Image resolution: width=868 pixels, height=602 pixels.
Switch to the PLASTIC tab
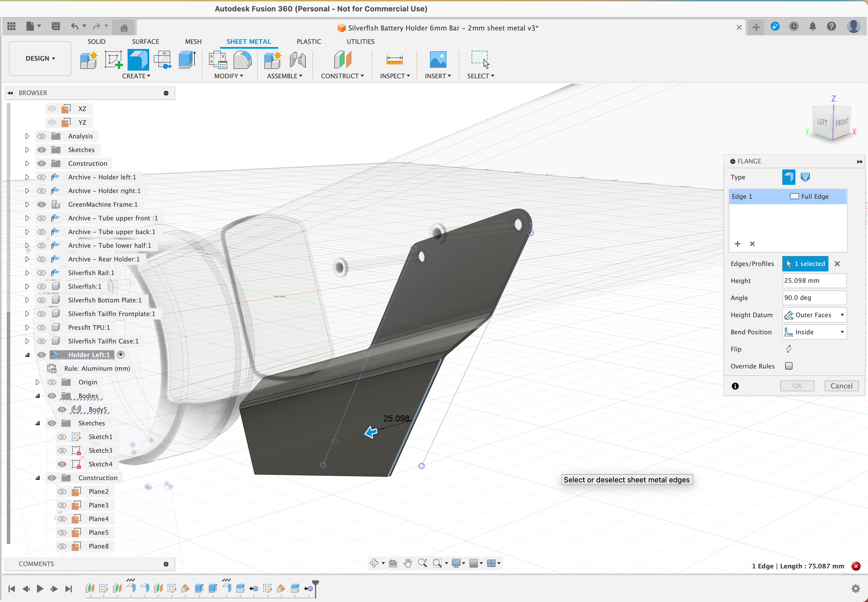pos(309,42)
